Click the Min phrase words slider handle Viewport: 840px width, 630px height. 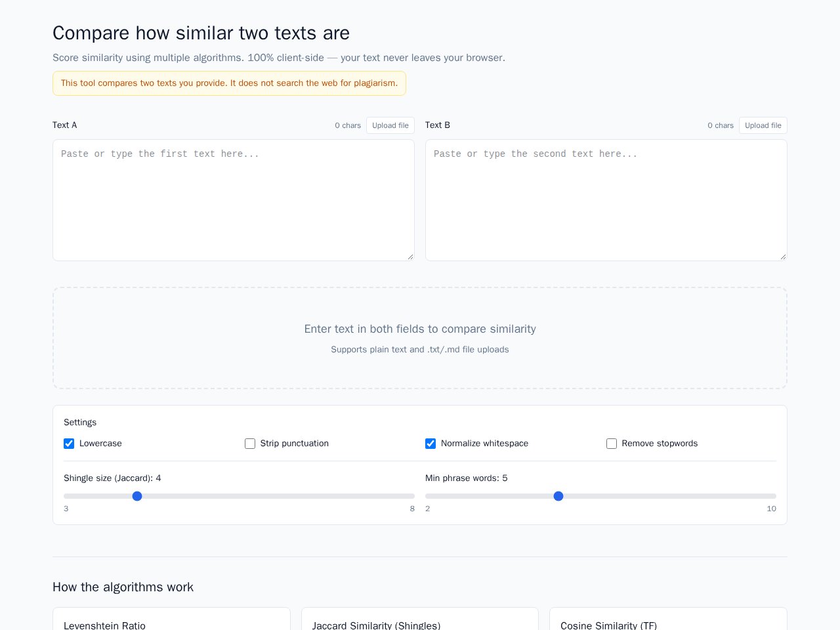[x=558, y=496]
